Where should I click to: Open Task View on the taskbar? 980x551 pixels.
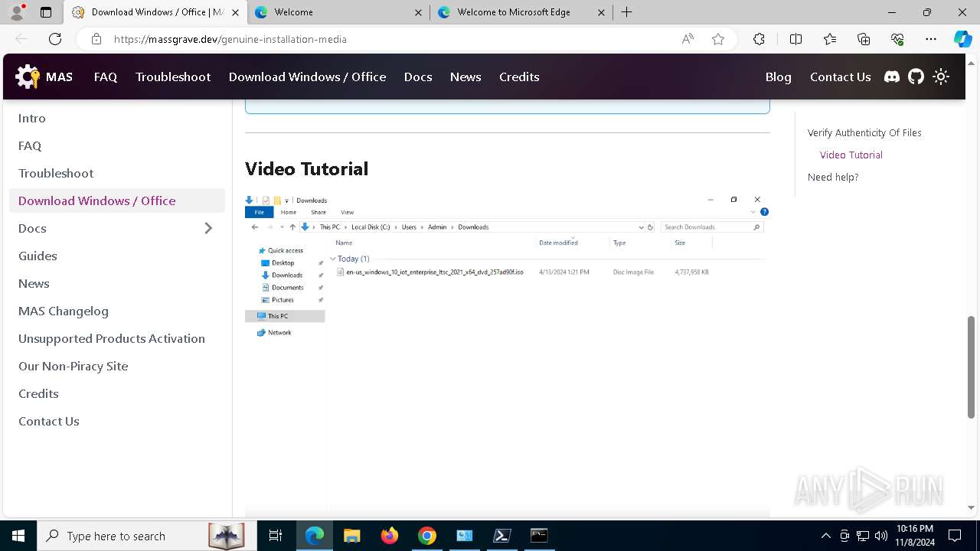pos(276,536)
